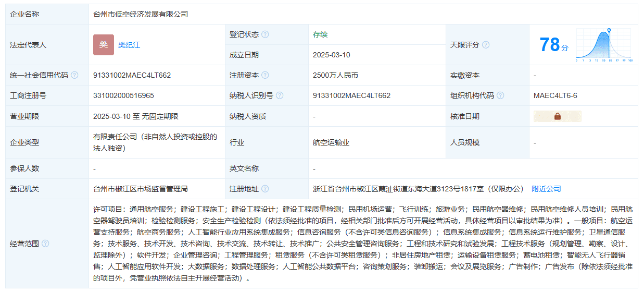
Task: Click registration number 331002000516965
Action: [x=123, y=95]
